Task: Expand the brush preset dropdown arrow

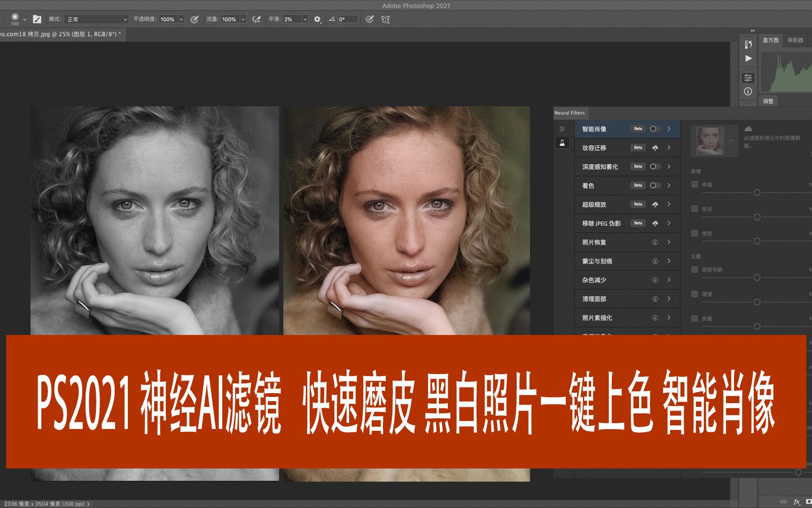Action: pos(25,20)
